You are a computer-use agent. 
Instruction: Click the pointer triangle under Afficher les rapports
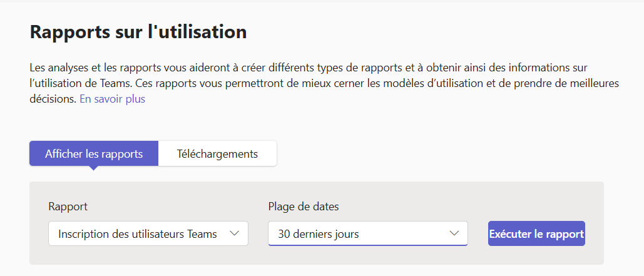[93, 168]
